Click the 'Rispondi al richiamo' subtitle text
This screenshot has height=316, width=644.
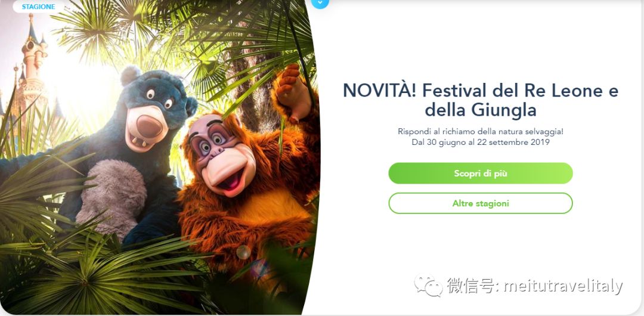click(x=481, y=132)
